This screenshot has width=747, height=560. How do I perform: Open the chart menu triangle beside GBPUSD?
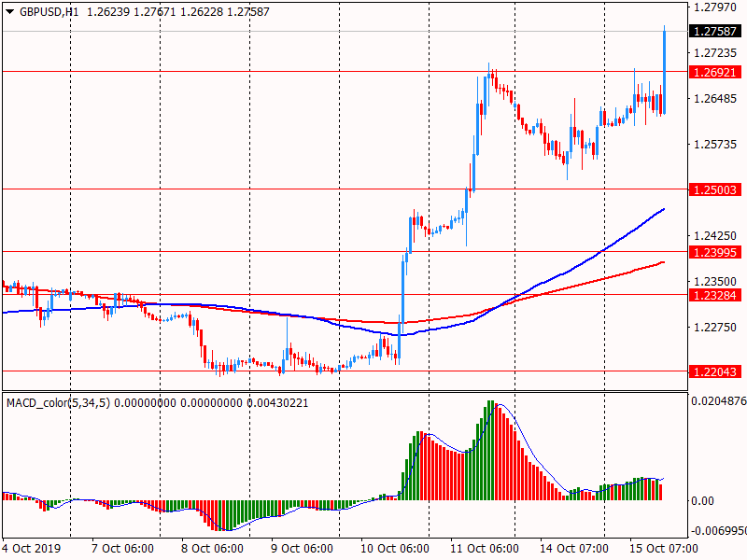9,12
